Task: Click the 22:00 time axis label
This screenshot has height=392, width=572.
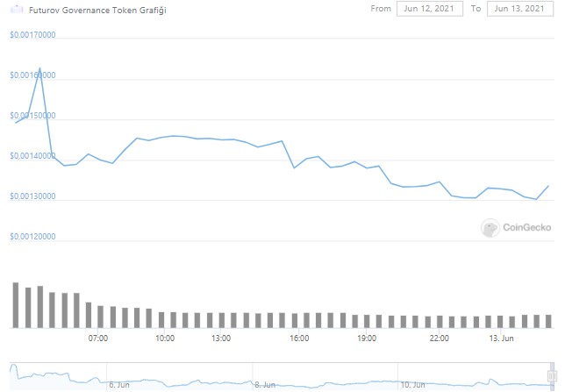Action: pos(439,339)
